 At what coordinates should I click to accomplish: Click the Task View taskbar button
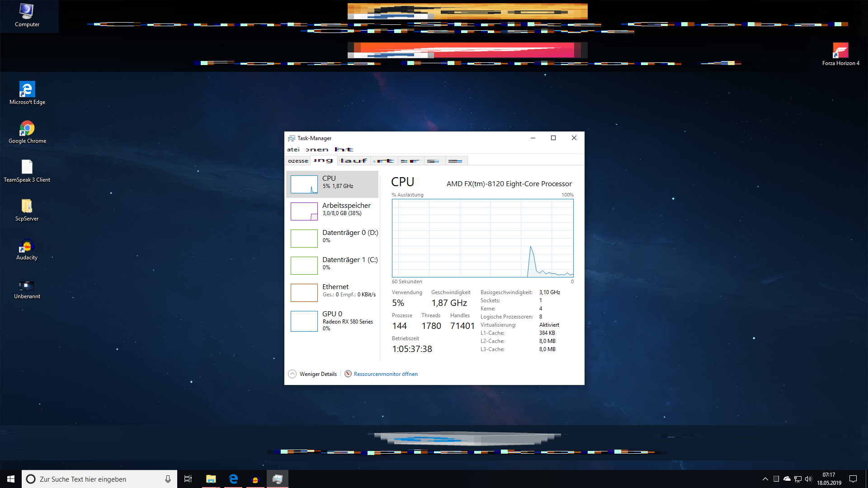[x=188, y=479]
